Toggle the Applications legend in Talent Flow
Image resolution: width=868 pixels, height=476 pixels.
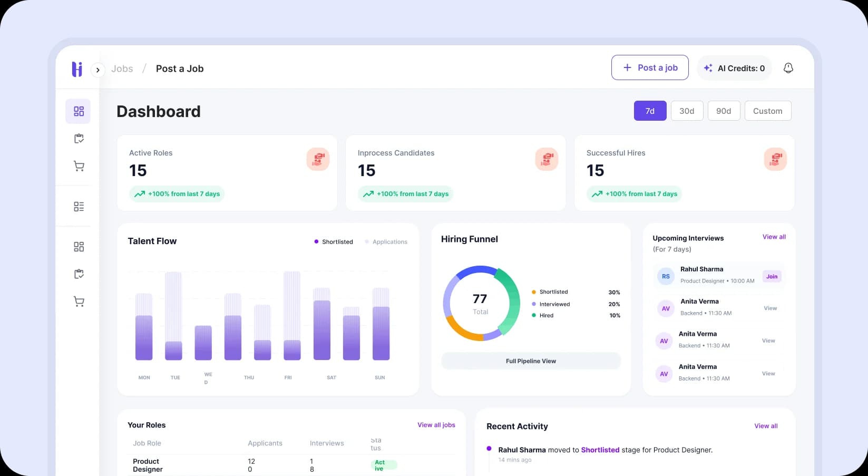point(386,242)
